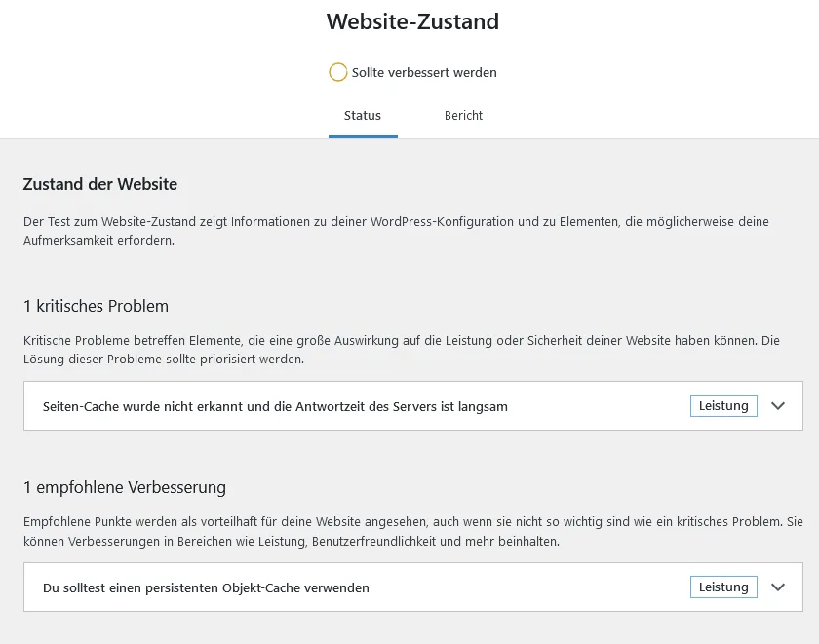Image resolution: width=819 pixels, height=644 pixels.
Task: Click the blue underline beneath the Status tab
Action: click(363, 136)
